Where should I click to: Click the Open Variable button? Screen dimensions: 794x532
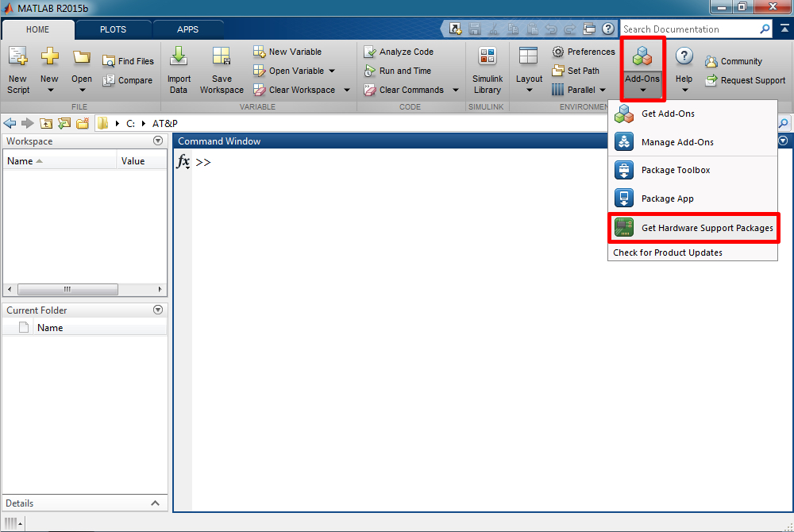(x=289, y=71)
